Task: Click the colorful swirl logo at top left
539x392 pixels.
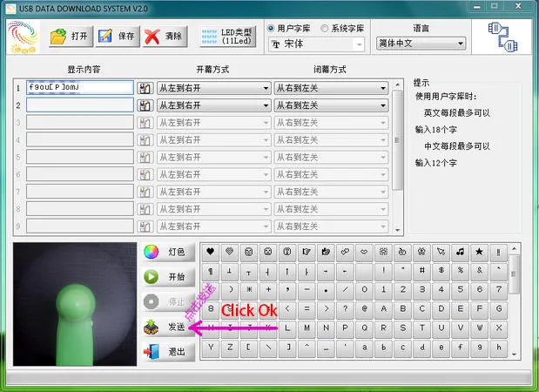Action: click(x=23, y=37)
